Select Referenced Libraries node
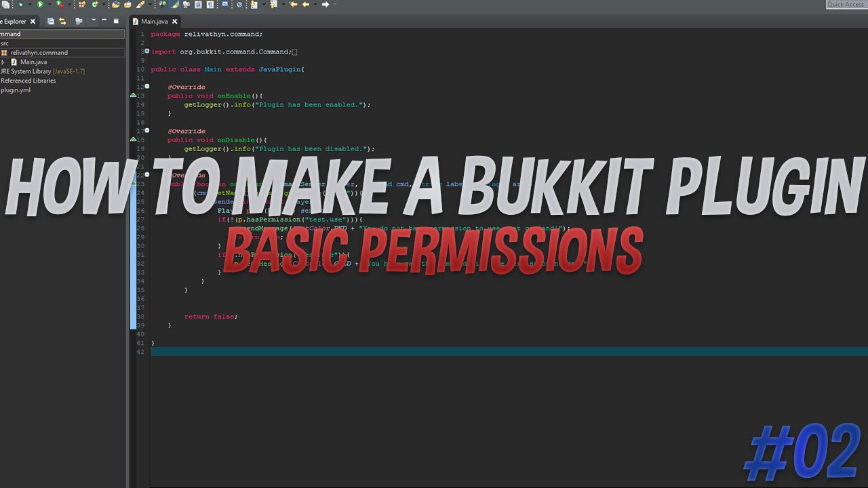 point(28,81)
